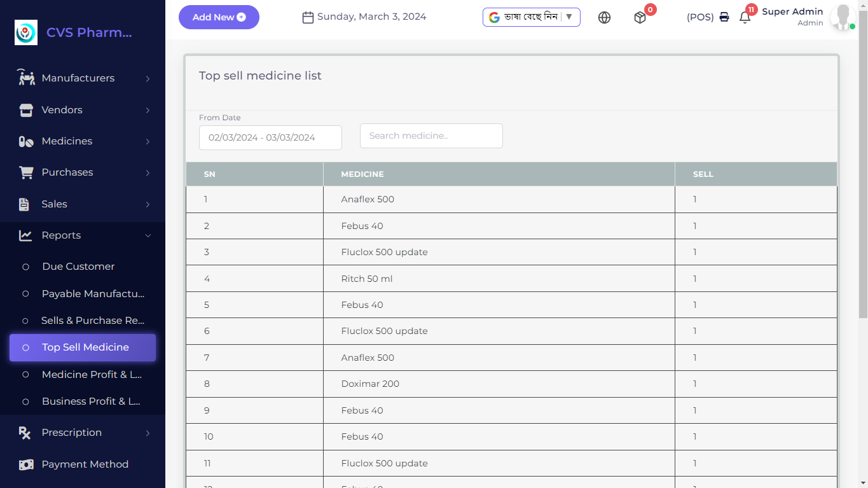Open the notifications bell icon
Image resolution: width=868 pixels, height=488 pixels.
tap(745, 18)
